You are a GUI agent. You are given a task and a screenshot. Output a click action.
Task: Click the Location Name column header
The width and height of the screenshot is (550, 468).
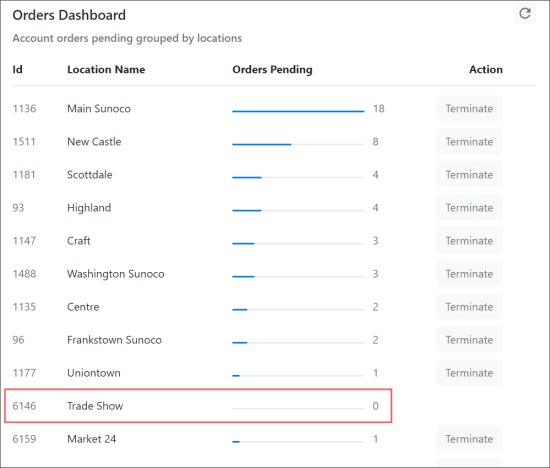pyautogui.click(x=106, y=69)
